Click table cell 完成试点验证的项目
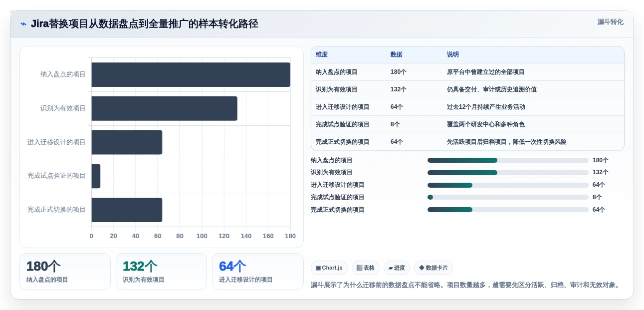Viewport: 644px width, 310px height. tap(343, 124)
